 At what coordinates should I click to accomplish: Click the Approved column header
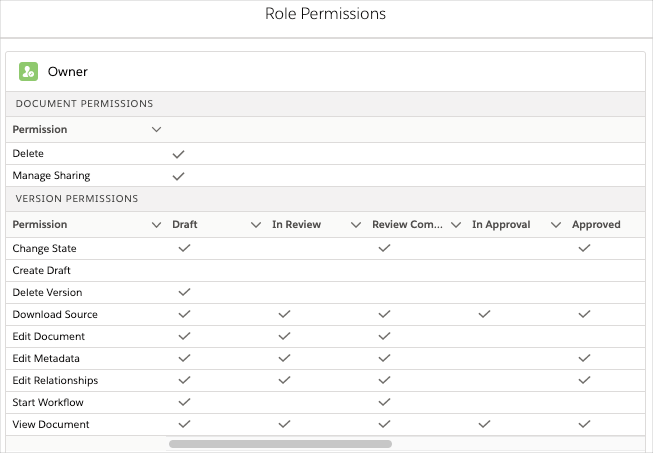pyautogui.click(x=596, y=225)
